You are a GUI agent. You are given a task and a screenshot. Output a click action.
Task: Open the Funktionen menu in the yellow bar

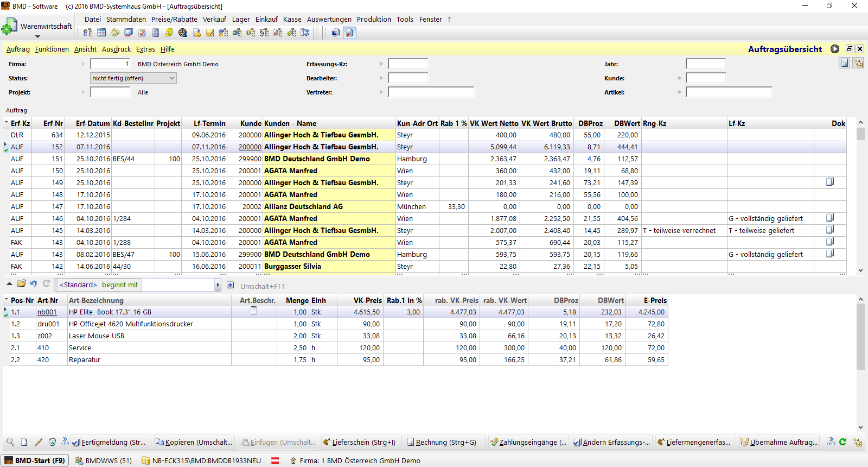pyautogui.click(x=52, y=49)
